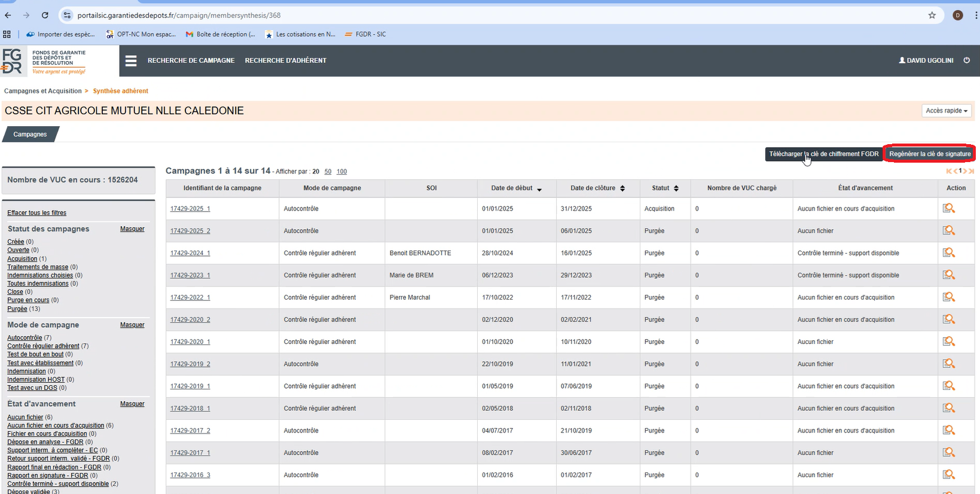980x494 pixels.
Task: Open action icon for campaign 17429-2024_1
Action: click(948, 253)
